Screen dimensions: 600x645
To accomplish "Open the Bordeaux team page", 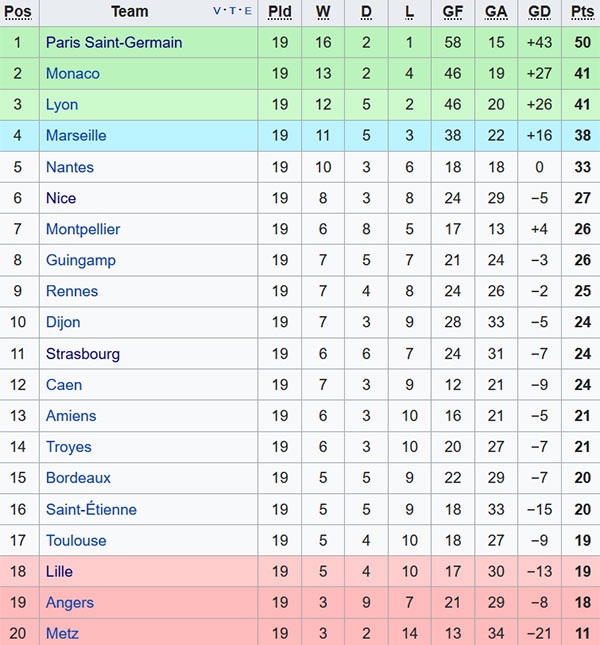I will 78,478.
